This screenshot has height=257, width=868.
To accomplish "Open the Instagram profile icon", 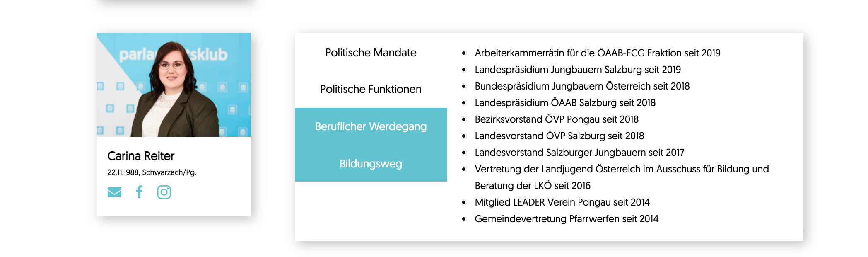I will 164,192.
